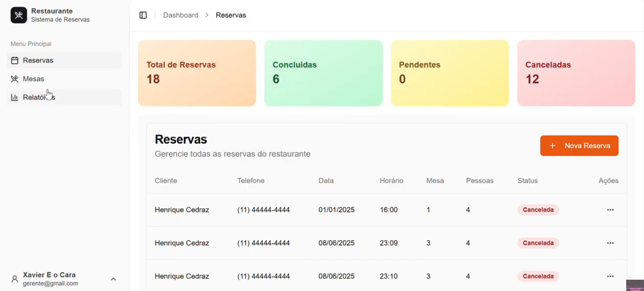Click the Sistema de Reservas subtitle
The height and width of the screenshot is (291, 644).
pyautogui.click(x=60, y=20)
